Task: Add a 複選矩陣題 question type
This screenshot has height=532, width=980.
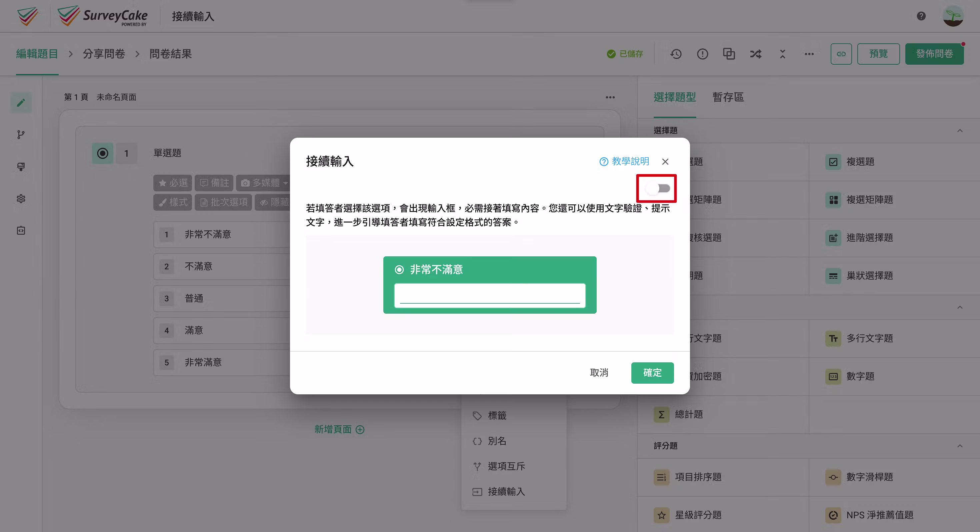Action: coord(894,200)
